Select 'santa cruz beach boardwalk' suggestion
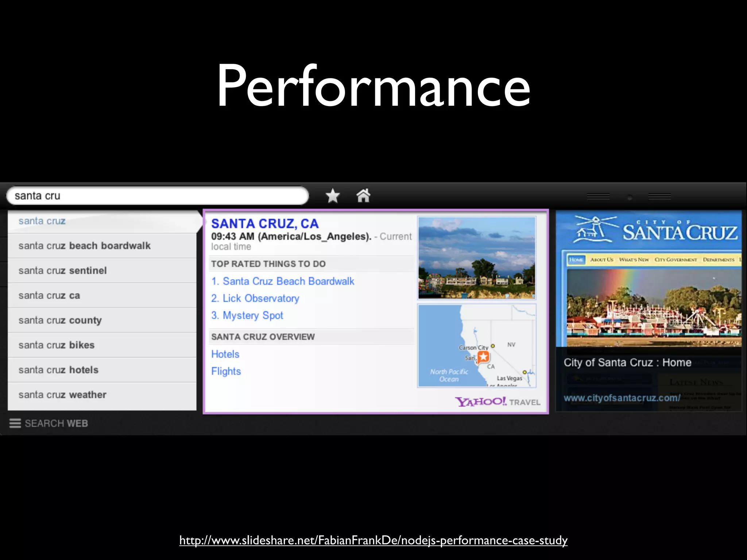Image resolution: width=747 pixels, height=560 pixels. coord(102,246)
